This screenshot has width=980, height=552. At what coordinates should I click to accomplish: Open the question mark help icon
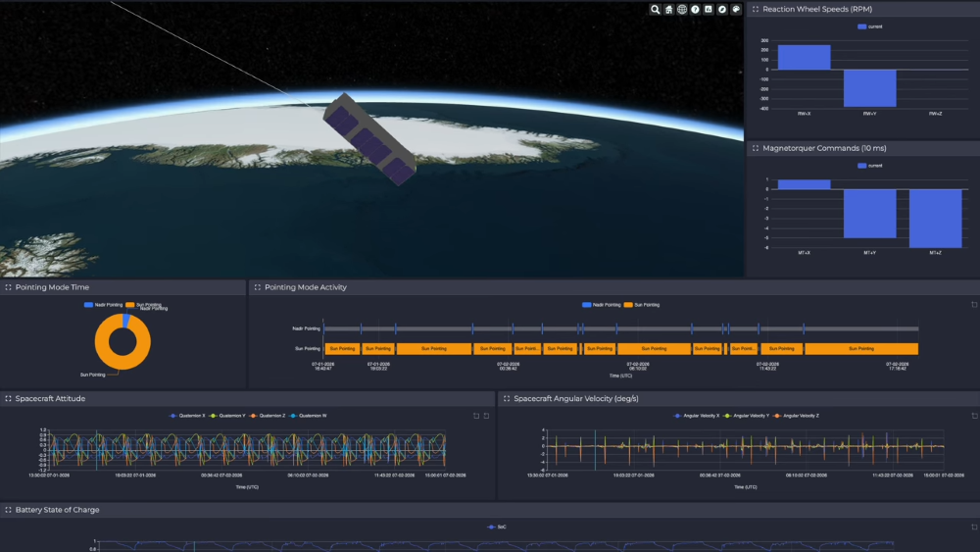695,10
